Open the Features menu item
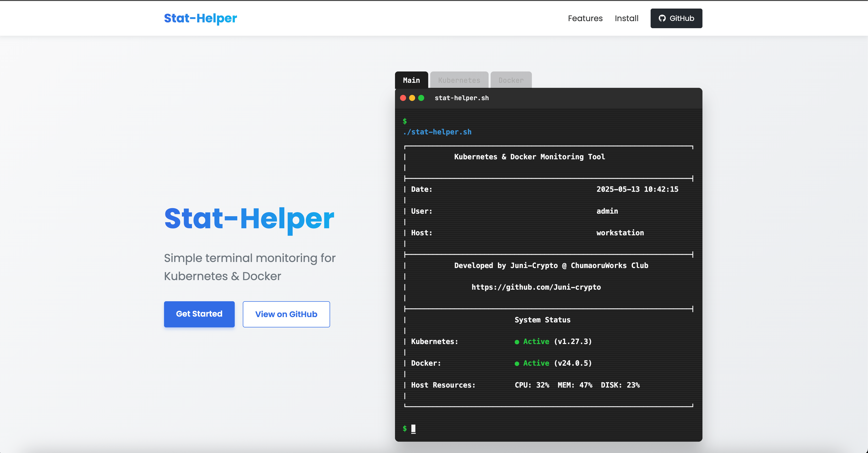868x453 pixels. [585, 18]
